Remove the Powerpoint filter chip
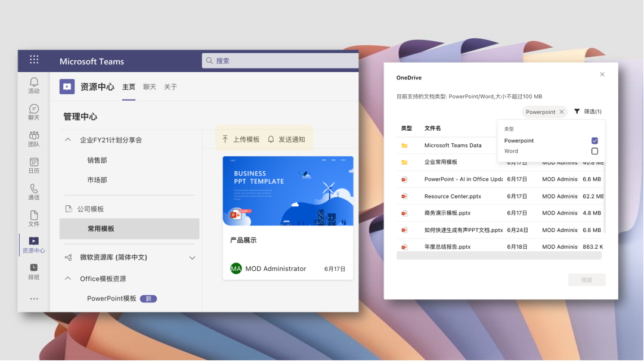The height and width of the screenshot is (362, 644). coord(562,112)
